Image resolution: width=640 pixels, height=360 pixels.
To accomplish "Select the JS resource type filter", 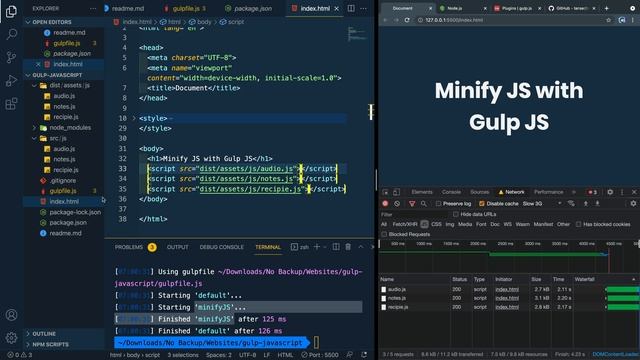I will pos(424,224).
